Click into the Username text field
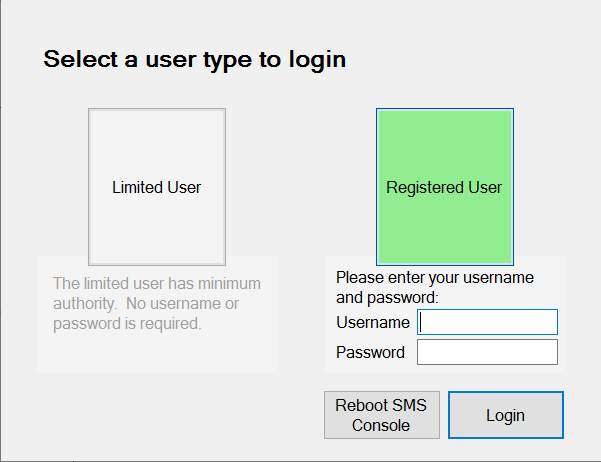Viewport: 601px width, 462px height. 487,322
